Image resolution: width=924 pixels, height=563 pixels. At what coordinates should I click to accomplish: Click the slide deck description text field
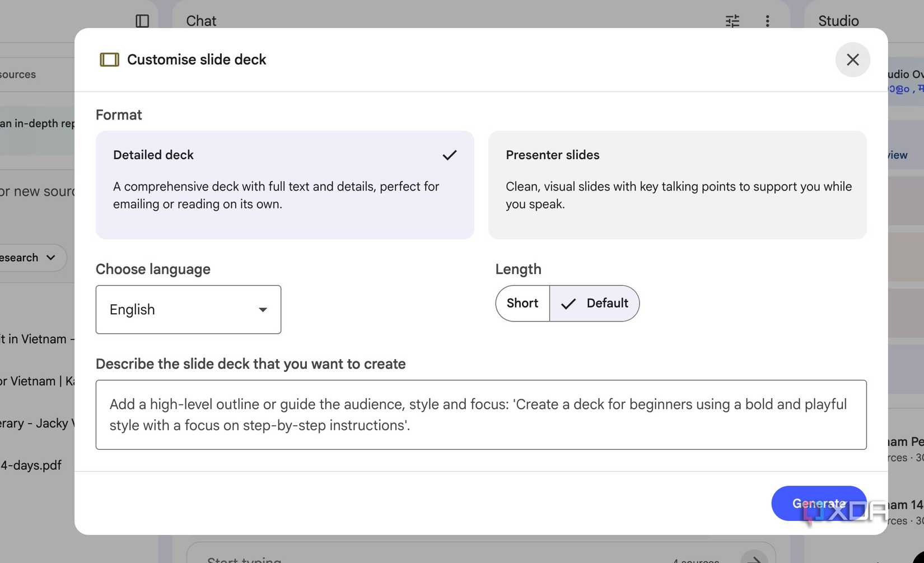click(480, 415)
